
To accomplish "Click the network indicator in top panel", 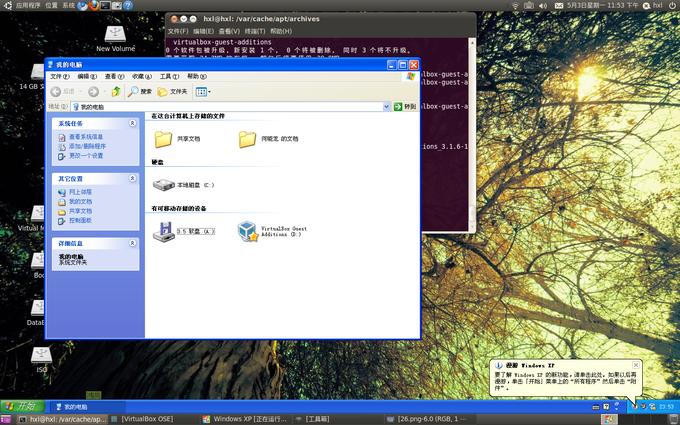I will pyautogui.click(x=515, y=6).
